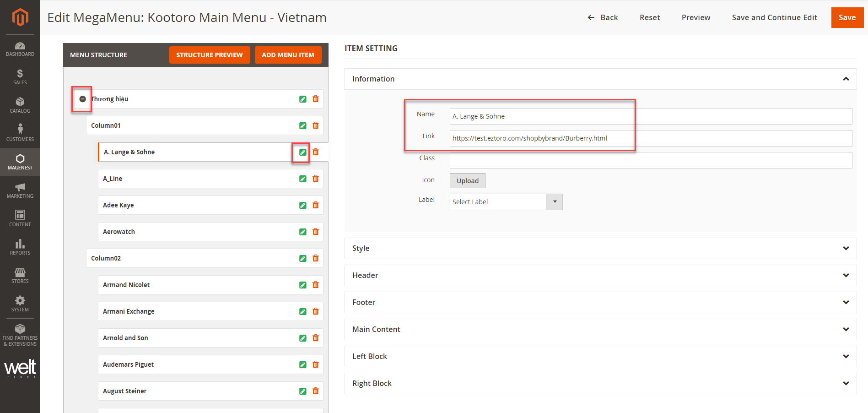Edit the Aerowatch item
Screen dimensions: 868x413
pyautogui.click(x=303, y=232)
